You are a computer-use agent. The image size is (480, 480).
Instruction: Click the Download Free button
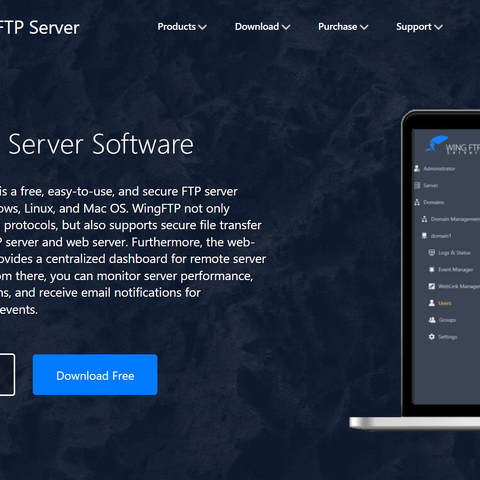point(95,375)
